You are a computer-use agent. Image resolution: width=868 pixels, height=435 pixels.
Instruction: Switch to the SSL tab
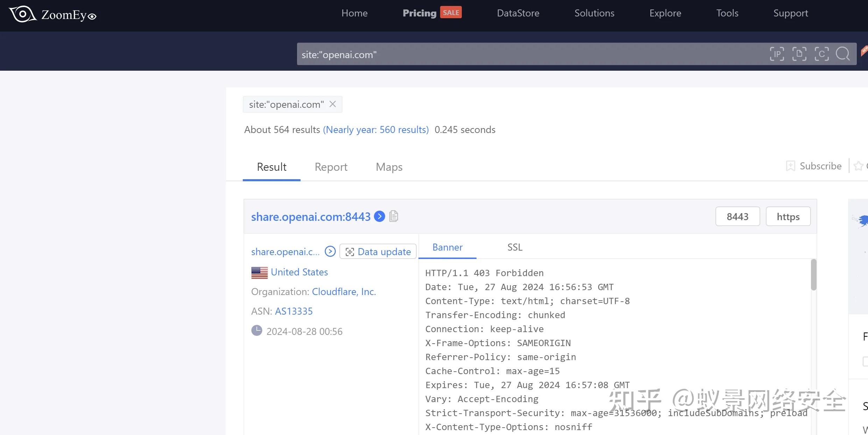click(x=515, y=247)
